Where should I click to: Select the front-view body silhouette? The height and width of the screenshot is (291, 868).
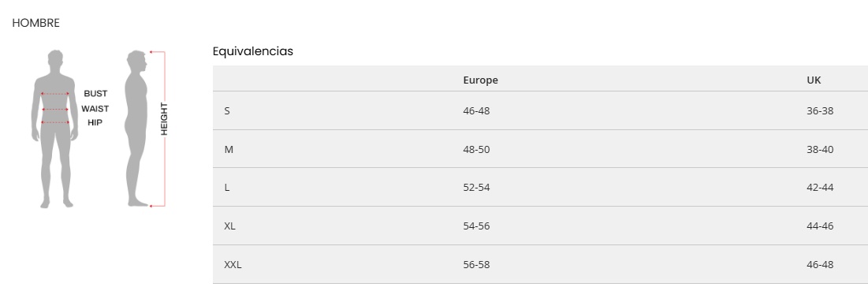54,129
